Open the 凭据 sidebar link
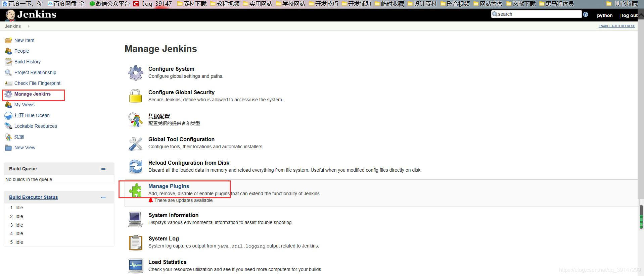Screen dimensions: 644x276 (x=19, y=137)
